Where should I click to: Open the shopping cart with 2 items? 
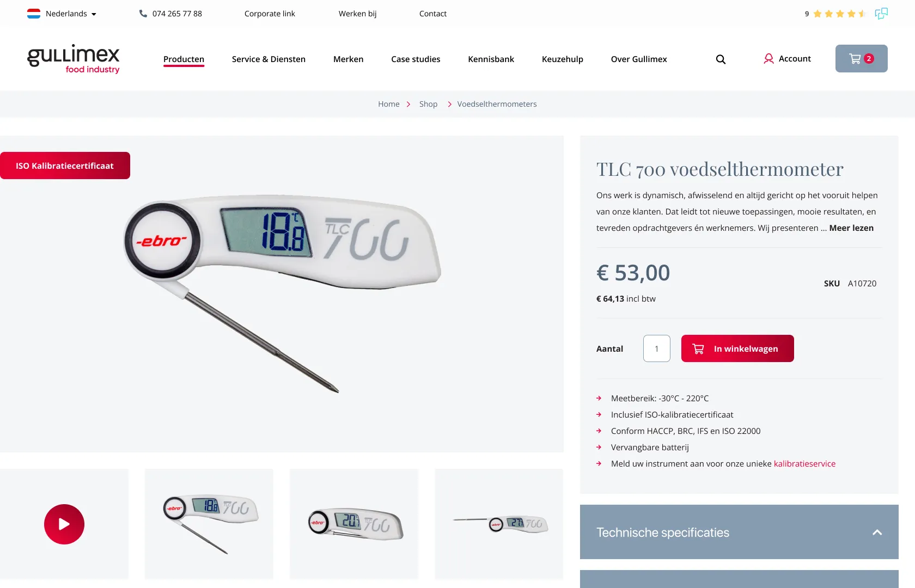pyautogui.click(x=861, y=58)
